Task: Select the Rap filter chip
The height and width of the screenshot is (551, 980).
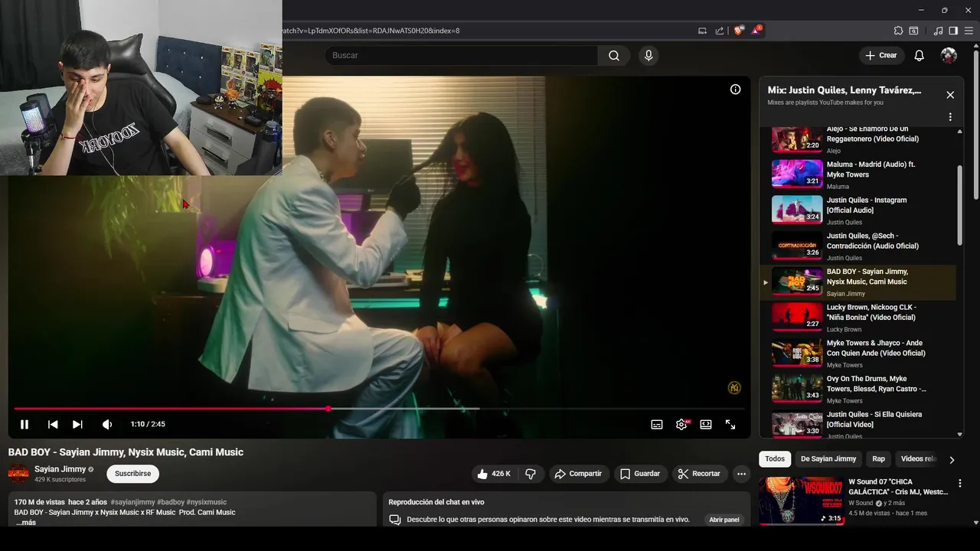Action: [879, 459]
